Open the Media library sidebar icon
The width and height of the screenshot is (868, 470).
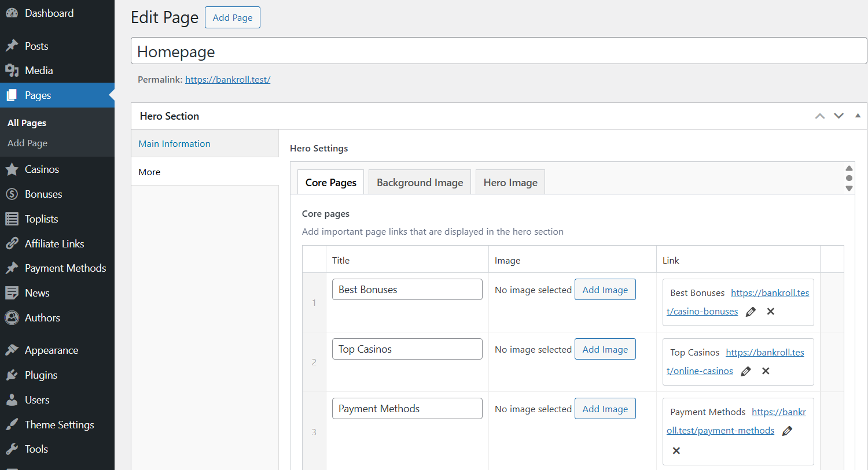(13, 70)
